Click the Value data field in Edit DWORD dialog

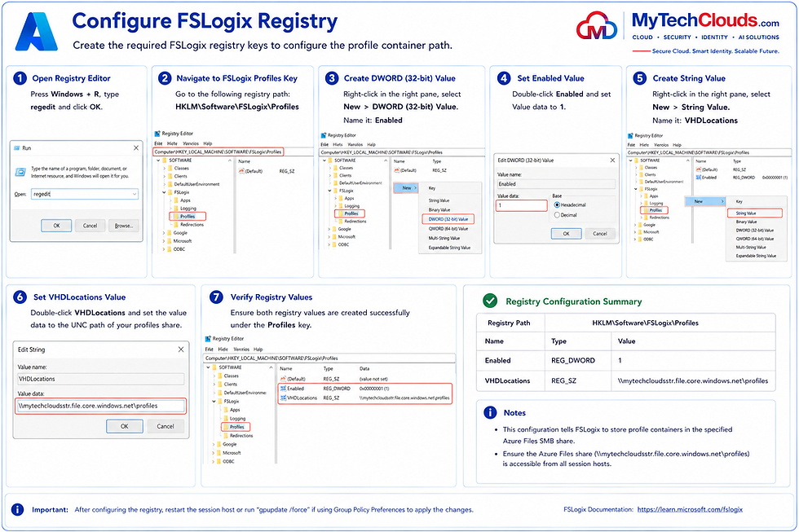tap(521, 205)
